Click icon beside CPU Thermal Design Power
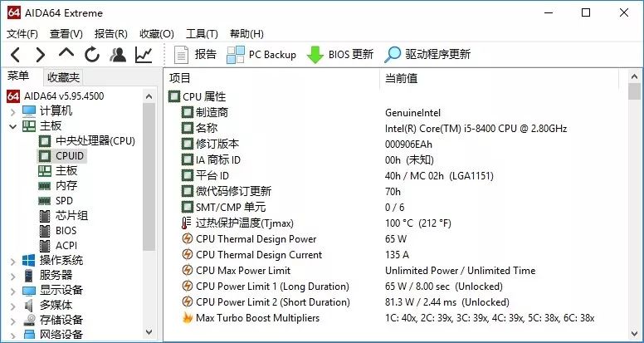 188,238
